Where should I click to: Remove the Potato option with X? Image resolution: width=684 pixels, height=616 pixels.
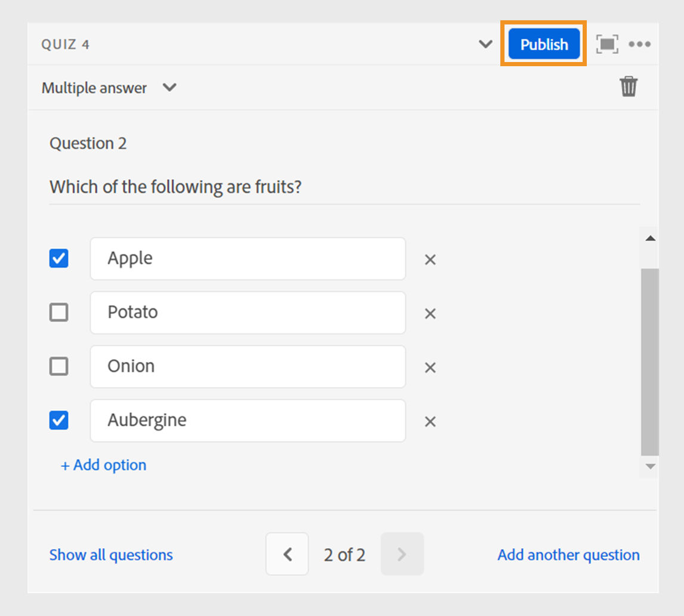[x=430, y=314]
